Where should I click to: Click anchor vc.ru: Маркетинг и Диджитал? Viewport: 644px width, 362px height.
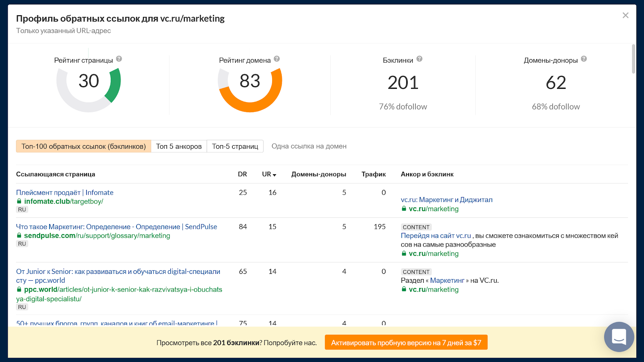pyautogui.click(x=447, y=200)
